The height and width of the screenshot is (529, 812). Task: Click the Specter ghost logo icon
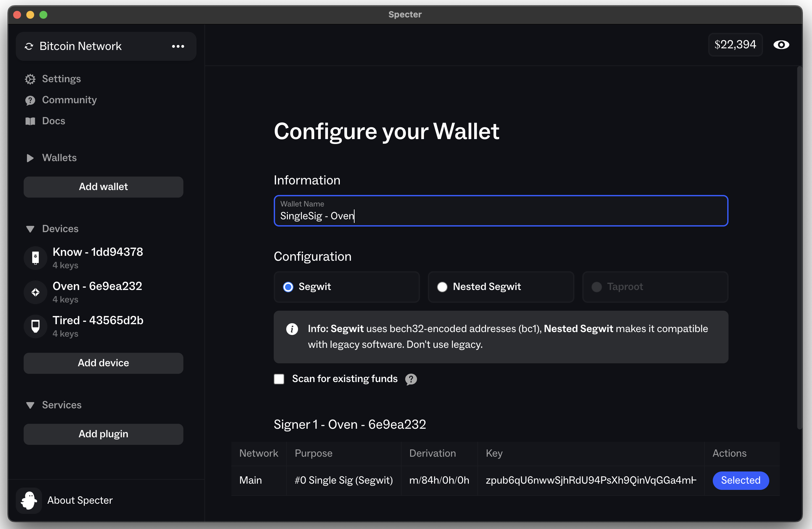click(29, 500)
